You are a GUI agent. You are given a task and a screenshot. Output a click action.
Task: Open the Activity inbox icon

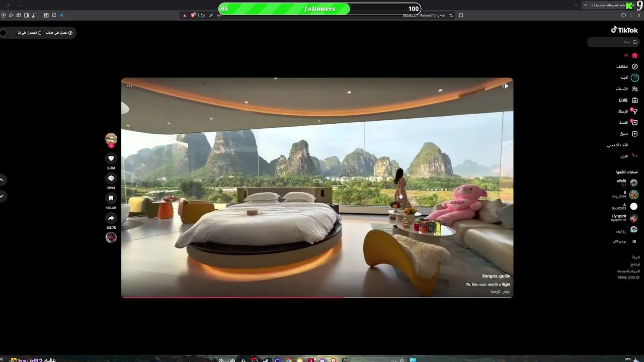[x=634, y=123]
